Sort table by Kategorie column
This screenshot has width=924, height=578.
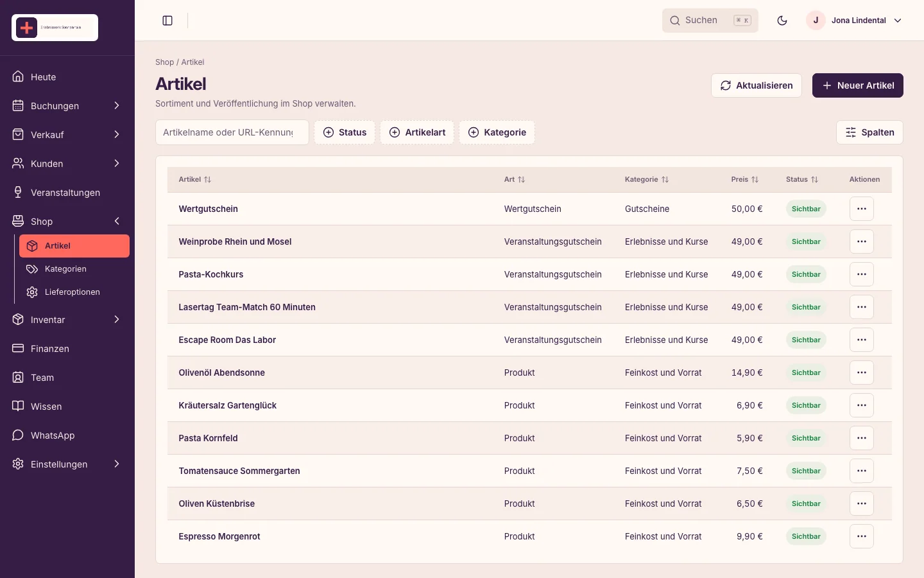click(x=647, y=180)
